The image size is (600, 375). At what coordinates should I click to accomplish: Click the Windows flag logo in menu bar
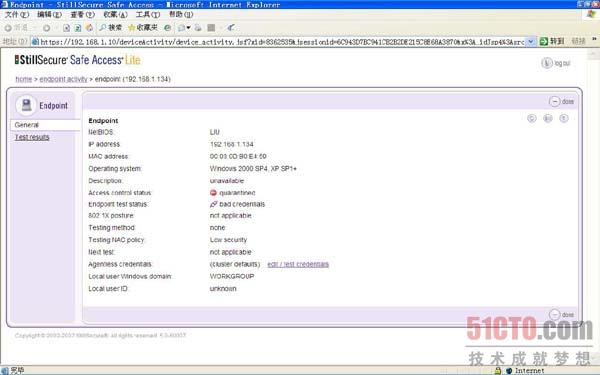tap(591, 14)
